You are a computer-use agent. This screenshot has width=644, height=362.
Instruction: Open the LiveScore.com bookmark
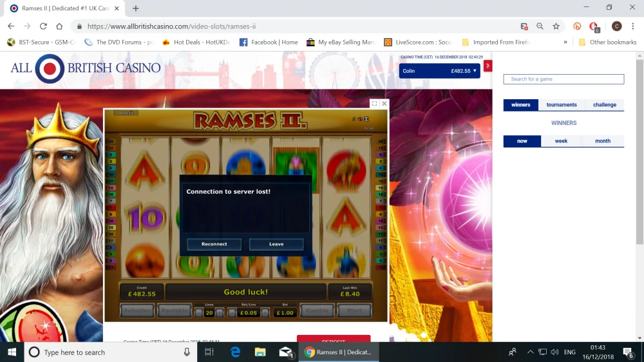(x=418, y=42)
